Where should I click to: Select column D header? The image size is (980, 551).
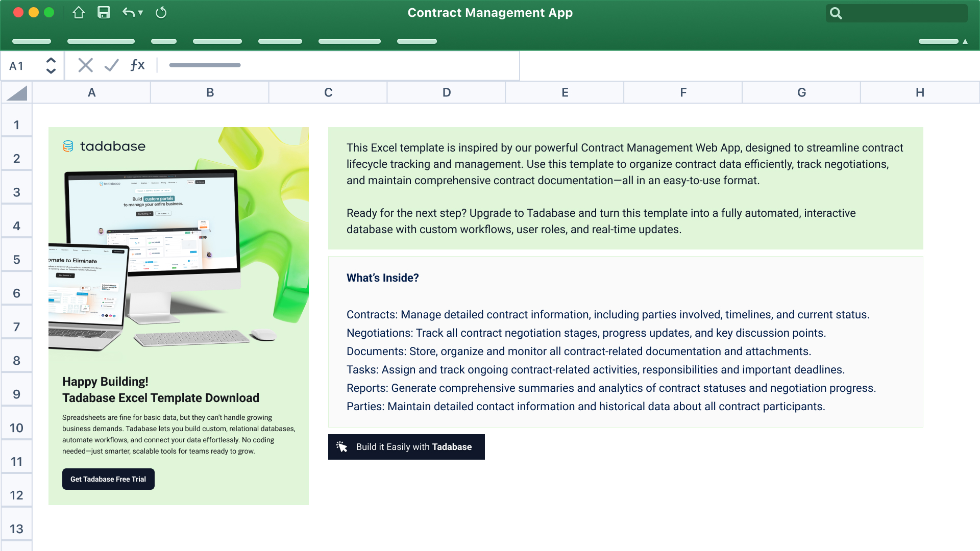(447, 93)
